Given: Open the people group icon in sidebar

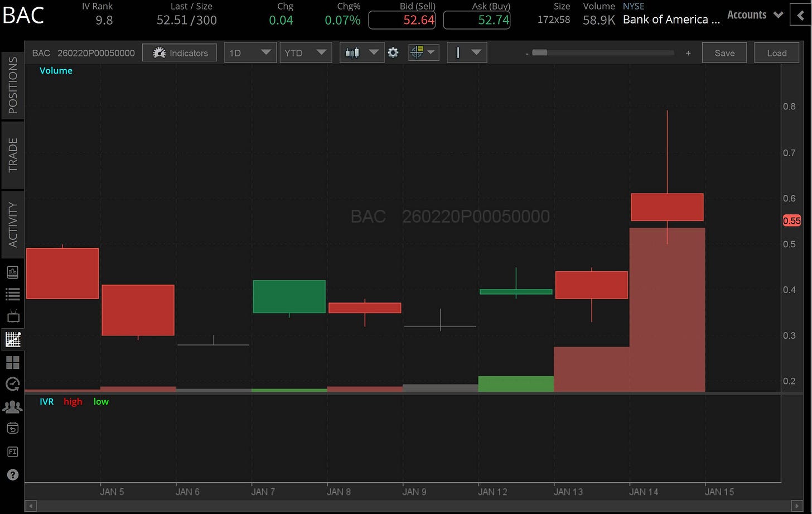Looking at the screenshot, I should pos(12,407).
